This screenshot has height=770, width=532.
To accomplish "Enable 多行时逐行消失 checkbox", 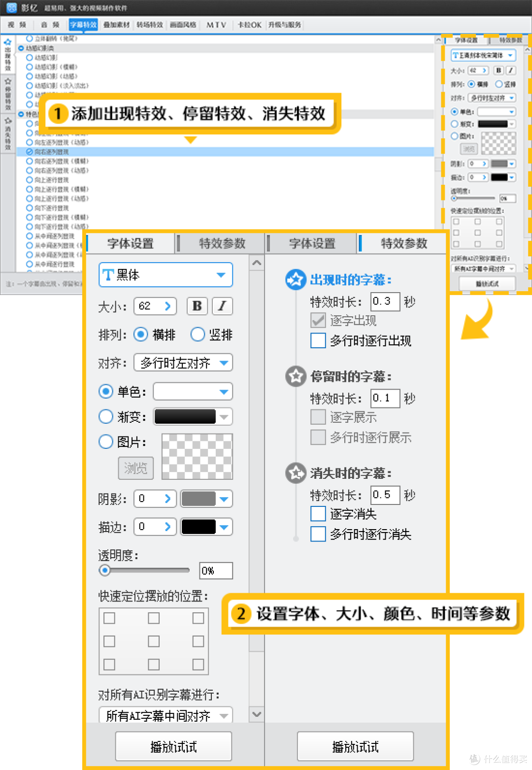I will pos(318,534).
